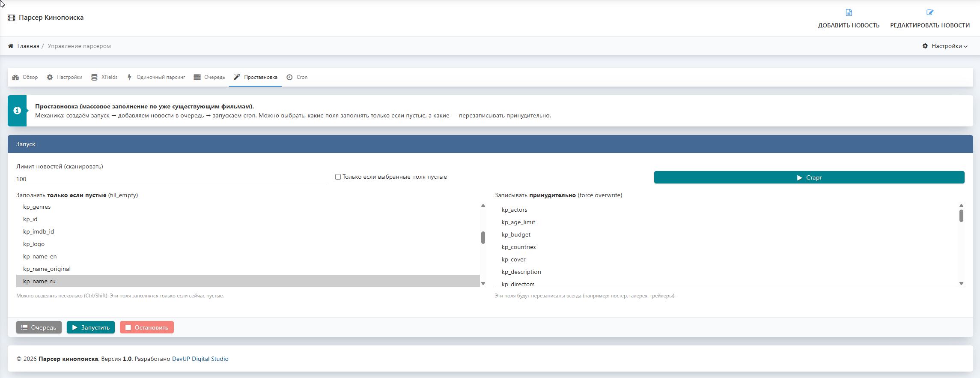980x378 pixels.
Task: Open the Настройки dropdown in top right
Action: click(x=944, y=46)
